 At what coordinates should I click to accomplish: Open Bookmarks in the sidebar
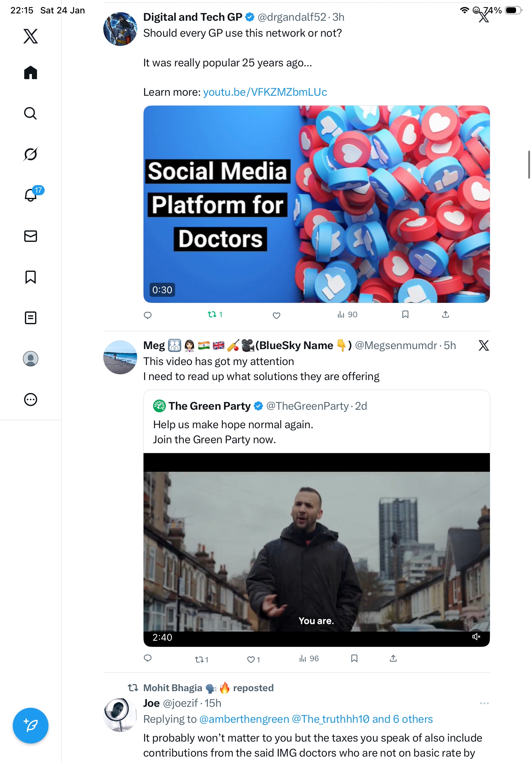pos(31,277)
